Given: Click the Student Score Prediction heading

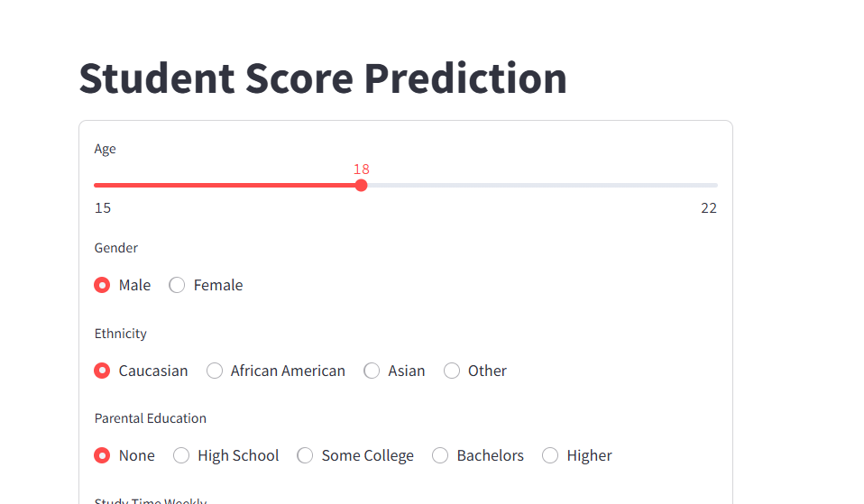Looking at the screenshot, I should pos(323,78).
